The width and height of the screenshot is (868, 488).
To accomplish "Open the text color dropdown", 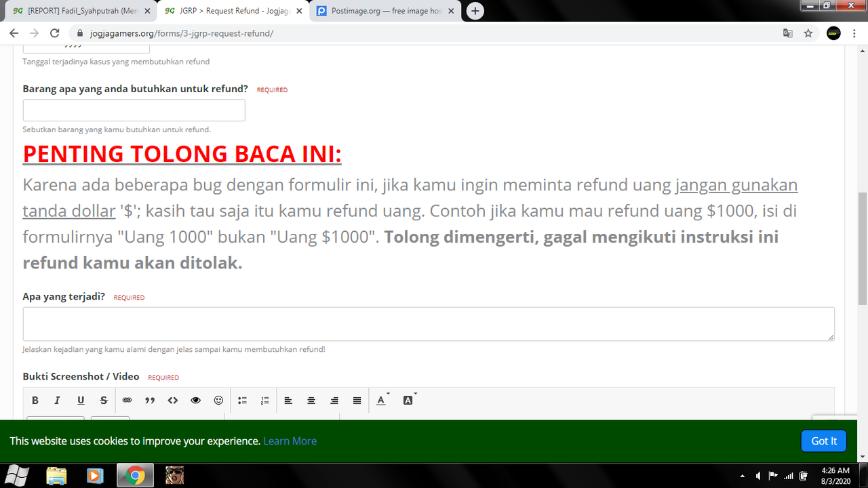I will pyautogui.click(x=383, y=401).
